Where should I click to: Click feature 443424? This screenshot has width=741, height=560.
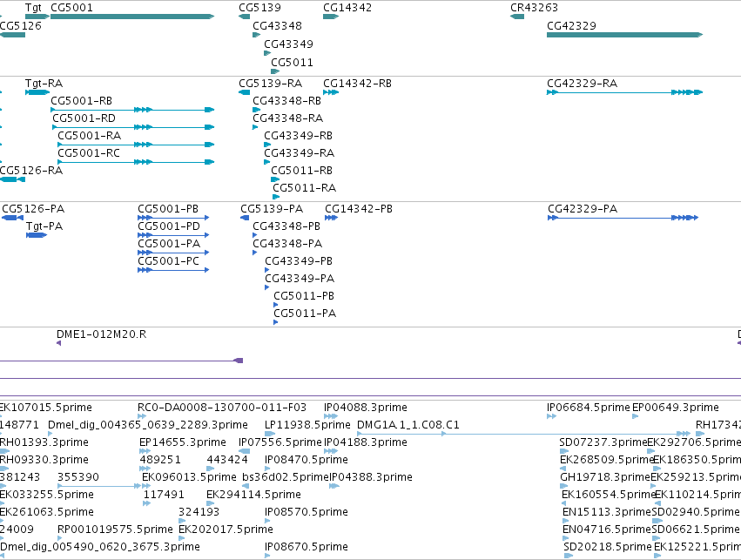(x=227, y=460)
